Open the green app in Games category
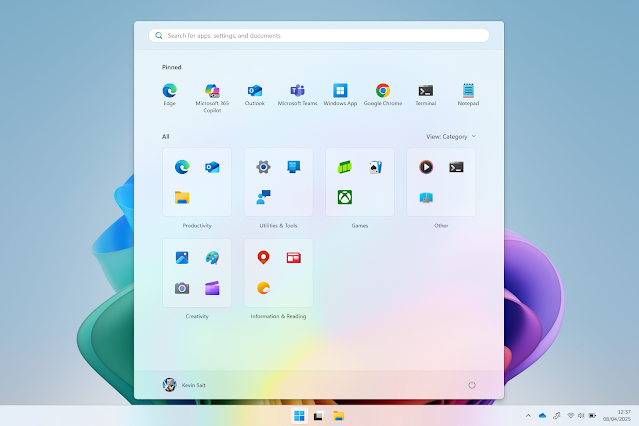 click(x=345, y=167)
